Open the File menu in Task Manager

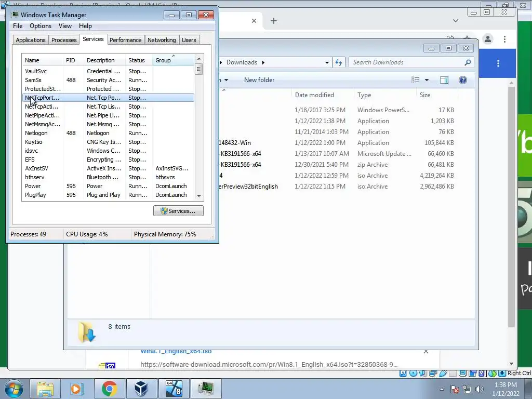[x=18, y=26]
